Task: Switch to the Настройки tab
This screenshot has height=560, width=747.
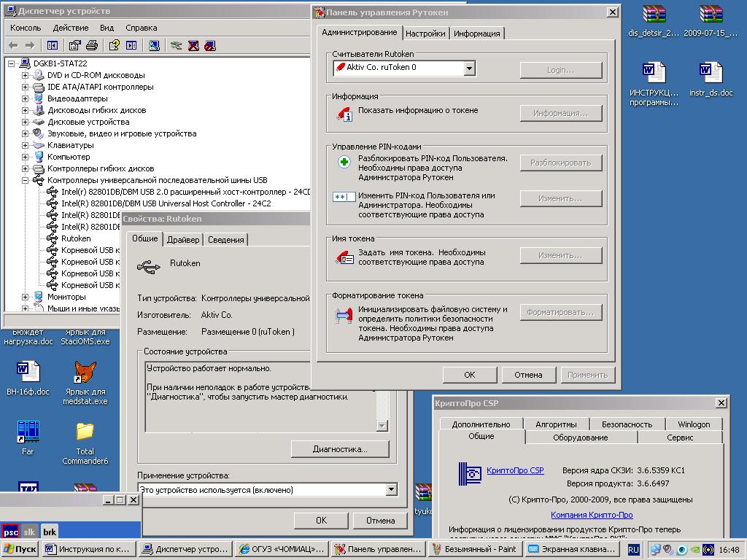Action: (x=425, y=34)
